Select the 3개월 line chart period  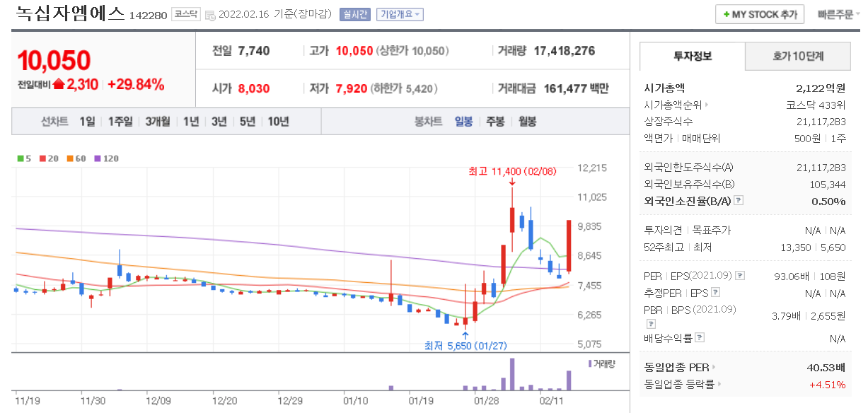point(158,122)
